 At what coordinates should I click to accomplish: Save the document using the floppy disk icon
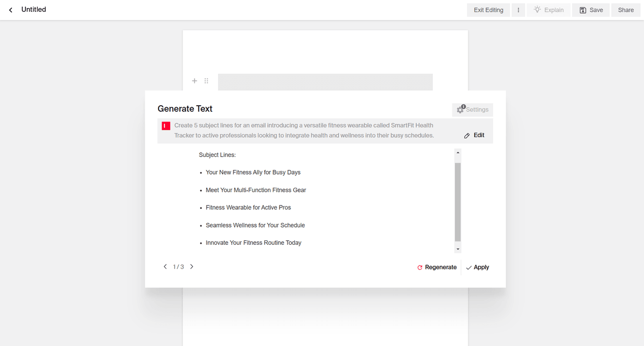pyautogui.click(x=583, y=10)
